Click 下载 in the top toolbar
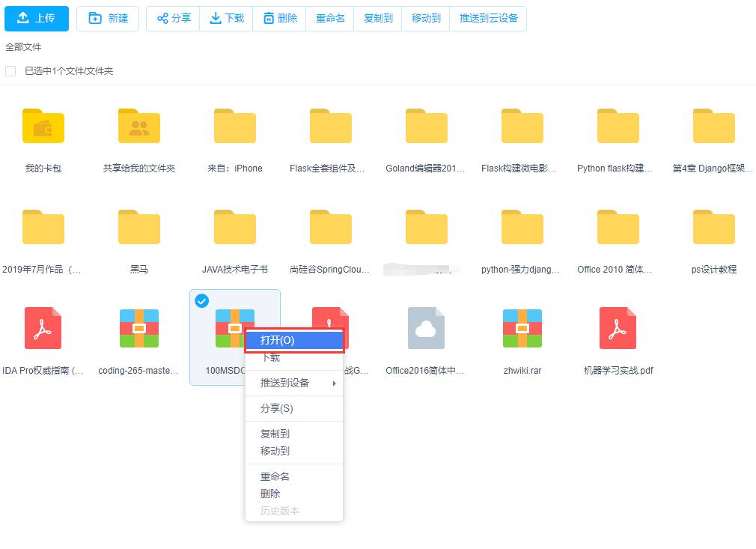Image resolution: width=756 pixels, height=549 pixels. [227, 18]
